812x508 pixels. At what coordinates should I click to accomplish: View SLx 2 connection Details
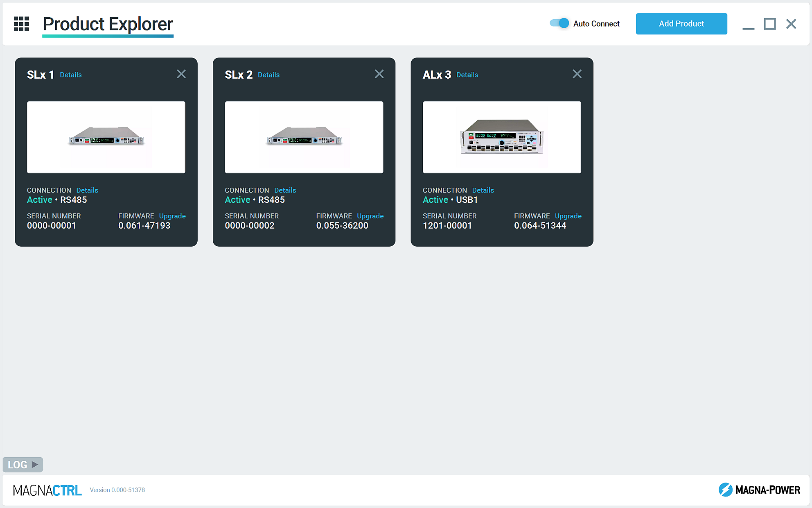click(285, 190)
